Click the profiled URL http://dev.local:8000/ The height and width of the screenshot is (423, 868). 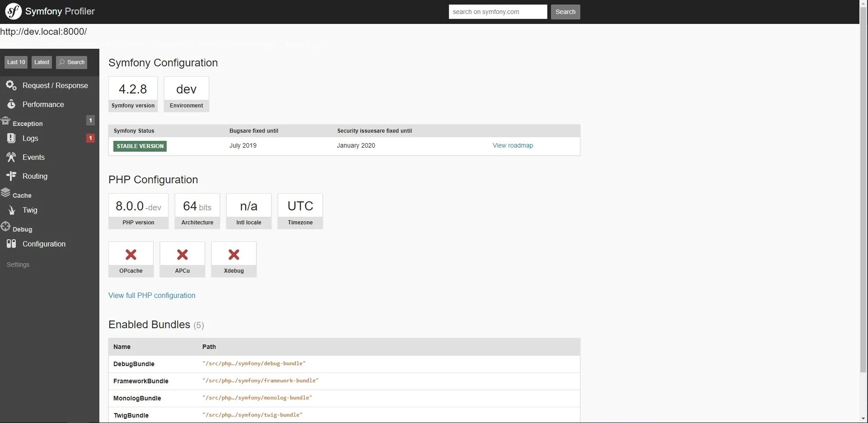[43, 32]
